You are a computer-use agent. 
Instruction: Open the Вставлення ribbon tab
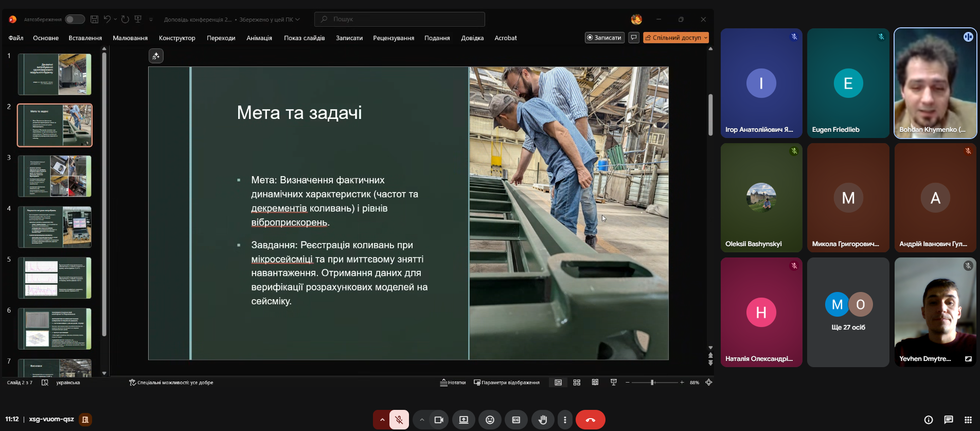(85, 38)
